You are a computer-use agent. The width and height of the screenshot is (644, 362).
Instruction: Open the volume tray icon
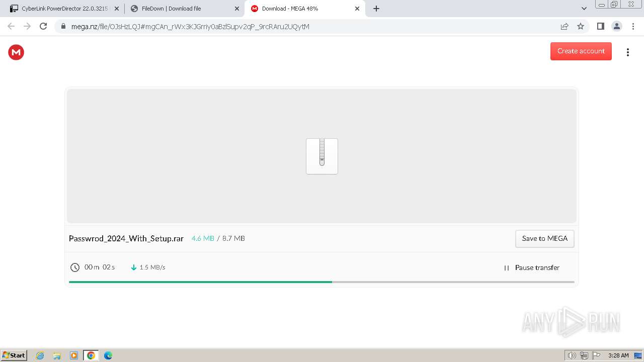572,355
